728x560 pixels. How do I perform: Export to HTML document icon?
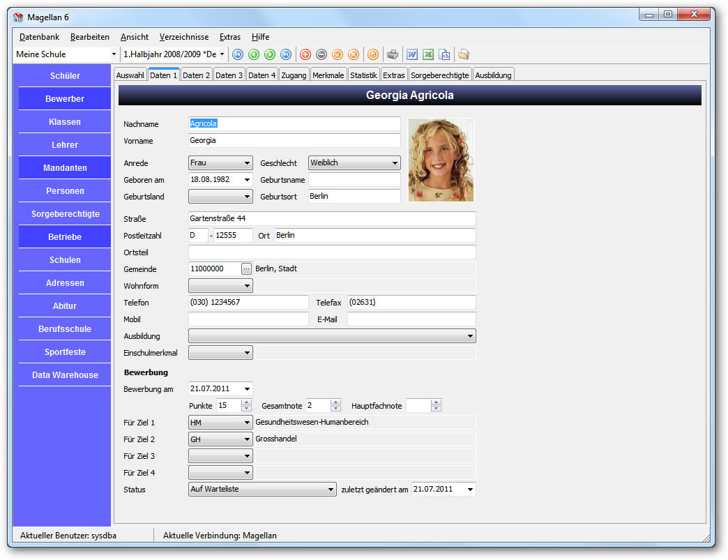(x=444, y=54)
